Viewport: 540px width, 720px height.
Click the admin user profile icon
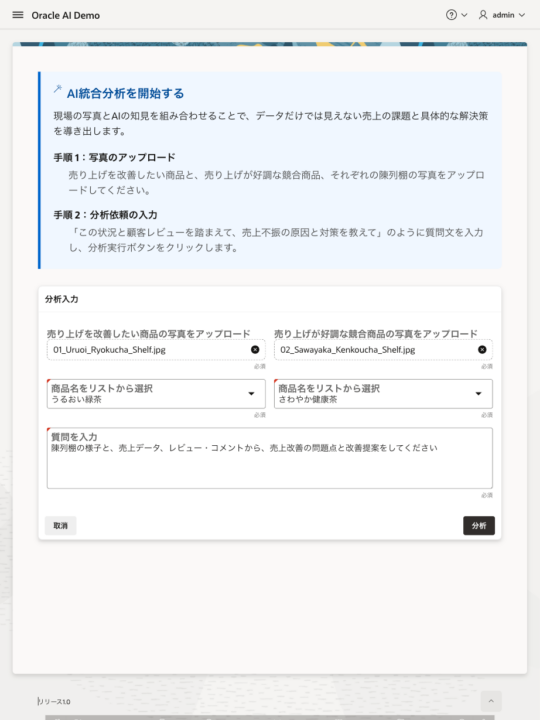pos(483,15)
